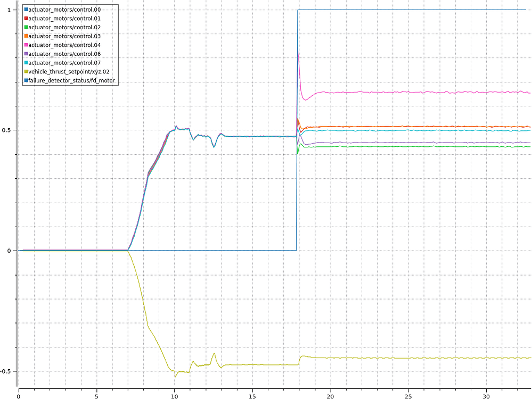The height and width of the screenshot is (399, 532).
Task: Select the magenta control.04 curve near its steady value
Action: [426, 93]
